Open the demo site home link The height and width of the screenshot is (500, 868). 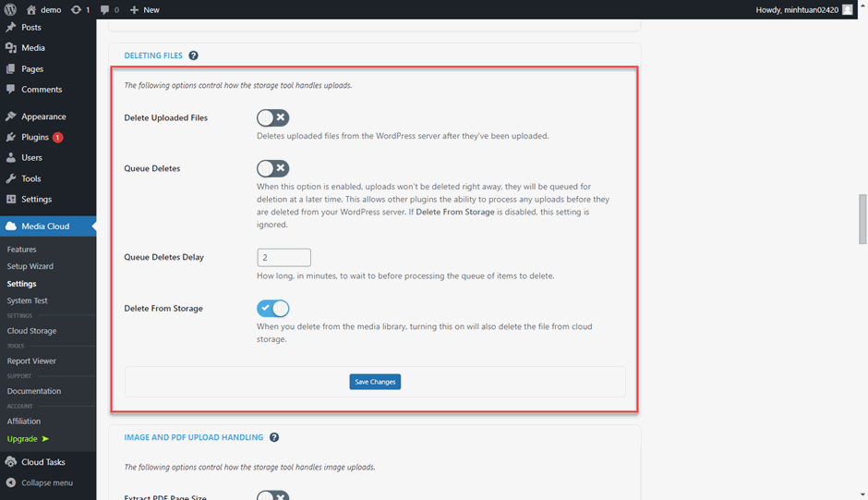coord(43,9)
